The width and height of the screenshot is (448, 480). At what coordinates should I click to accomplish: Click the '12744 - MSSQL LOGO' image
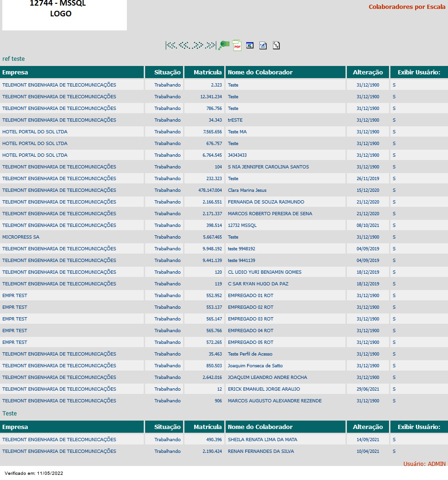point(64,15)
